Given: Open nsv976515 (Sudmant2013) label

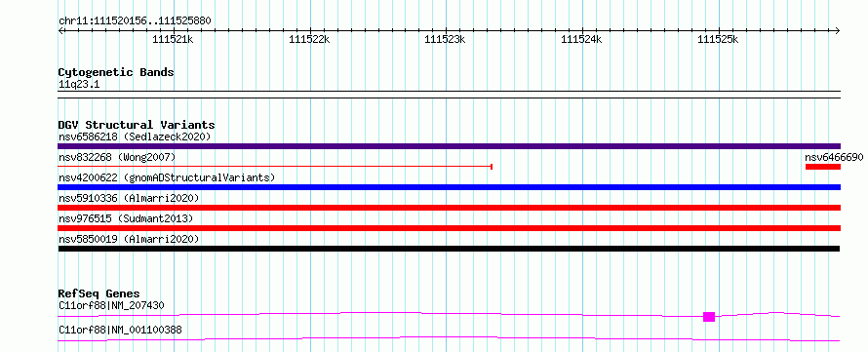Looking at the screenshot, I should [126, 218].
